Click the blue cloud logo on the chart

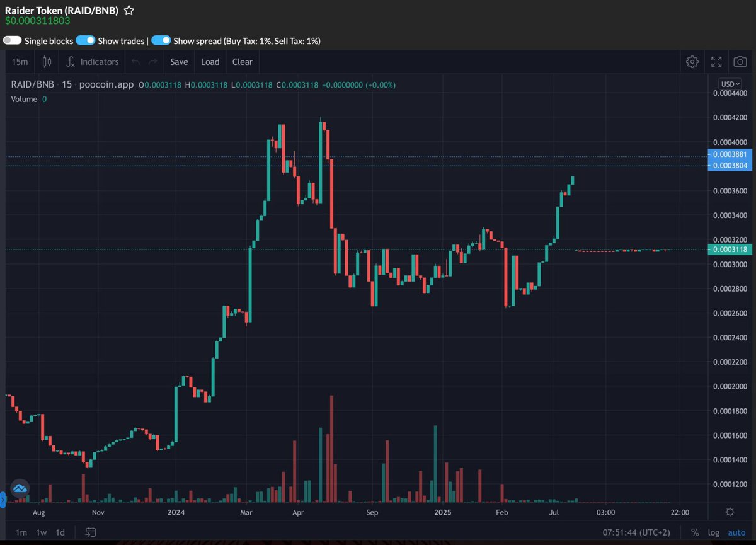pyautogui.click(x=20, y=488)
